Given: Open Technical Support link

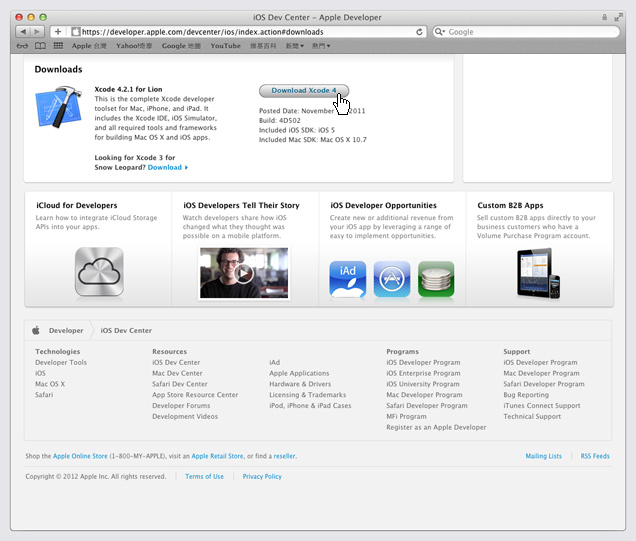Looking at the screenshot, I should [532, 416].
